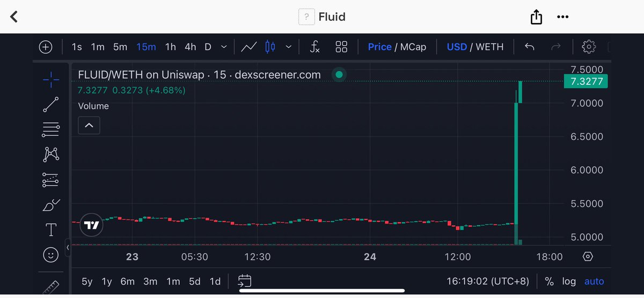Reset chart view hexagon icon

coord(588,257)
